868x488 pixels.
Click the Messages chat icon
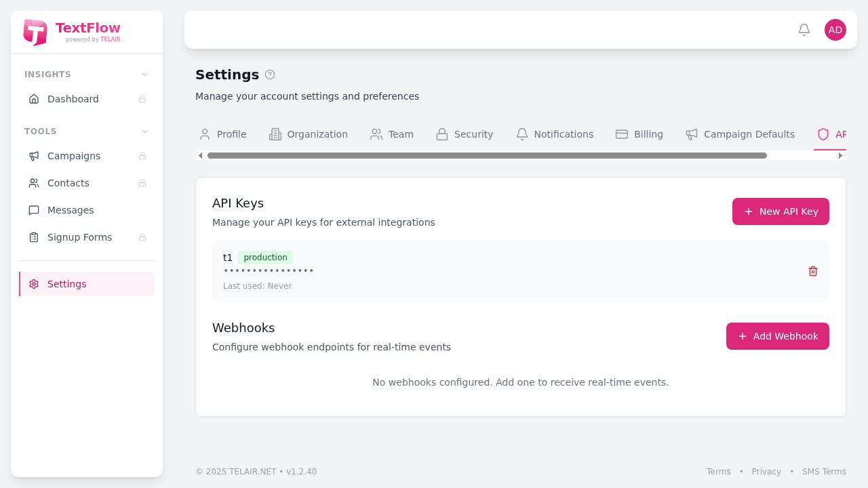tap(34, 210)
